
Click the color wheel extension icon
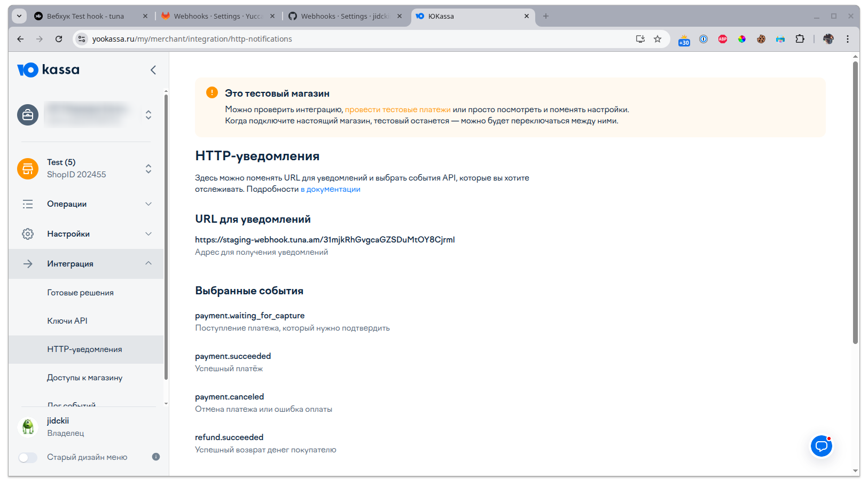pos(742,39)
